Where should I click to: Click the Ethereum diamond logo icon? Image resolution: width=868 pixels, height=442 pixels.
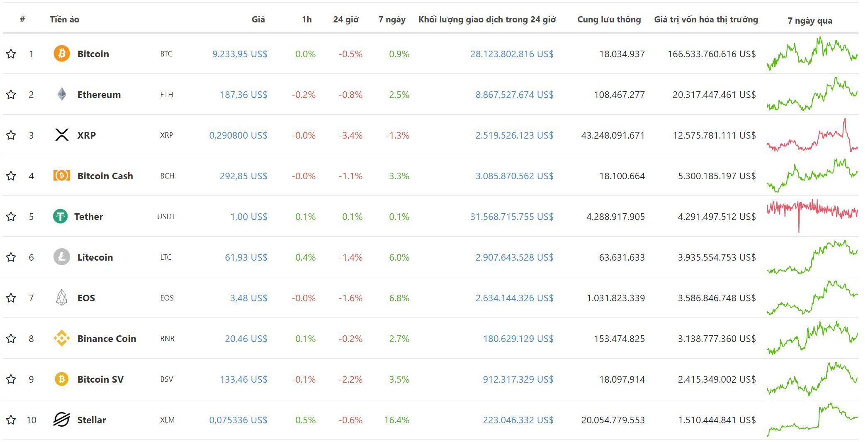[62, 94]
